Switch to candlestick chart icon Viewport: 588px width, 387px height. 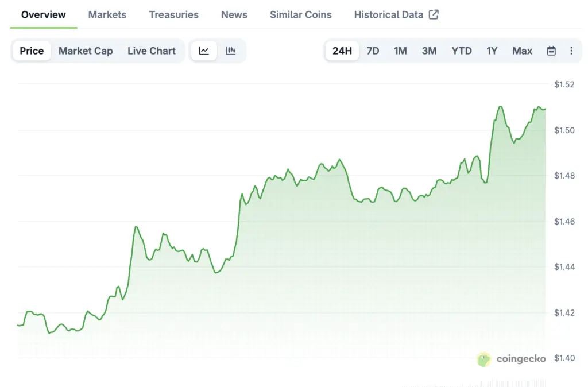click(x=231, y=51)
